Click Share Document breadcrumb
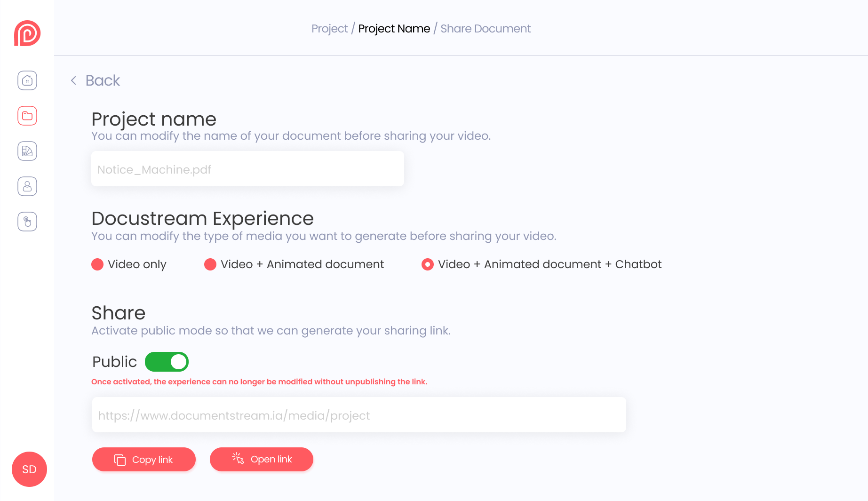This screenshot has height=501, width=868. (x=486, y=29)
